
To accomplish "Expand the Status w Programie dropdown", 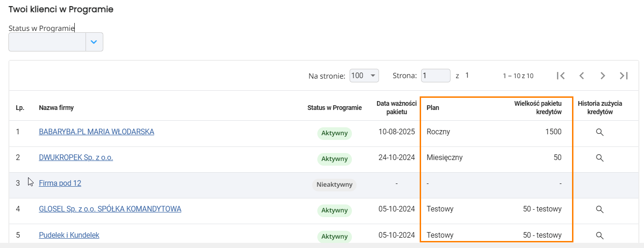I will pos(94,42).
